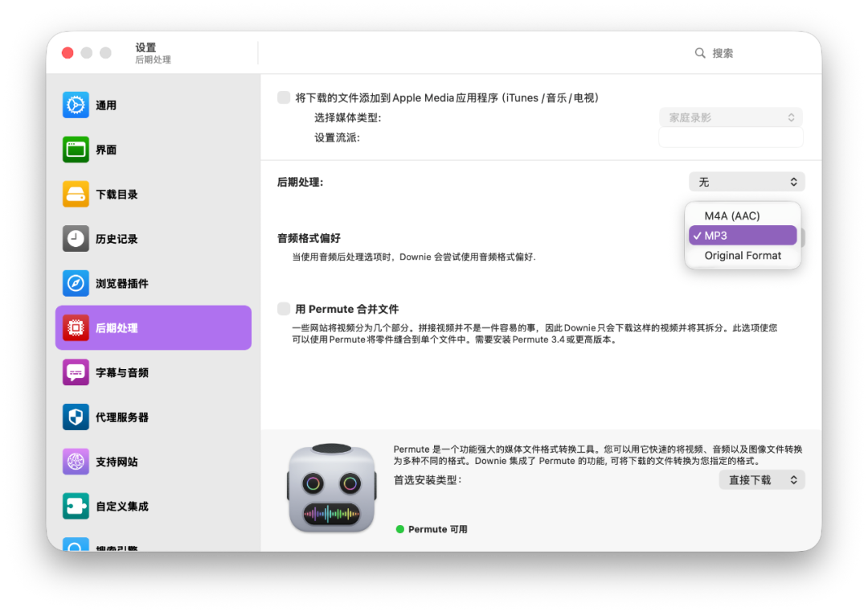Open the 通用 settings section icon
Viewport: 868px width, 612px height.
point(75,105)
